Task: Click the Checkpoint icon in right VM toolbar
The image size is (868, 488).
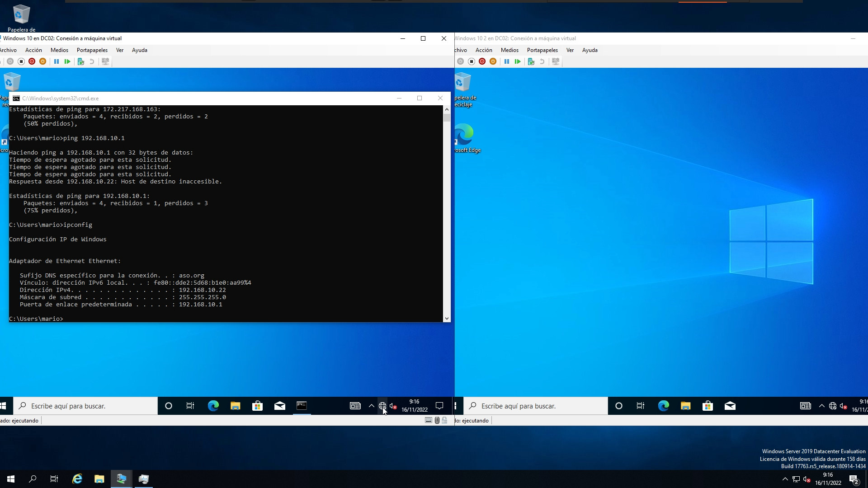Action: pos(531,61)
